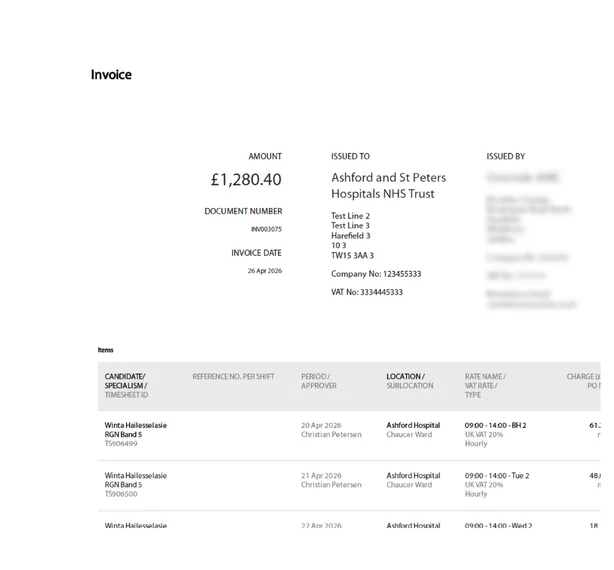Click period date 20 Apr 2026
Screen dimensions: 614x570
click(321, 425)
